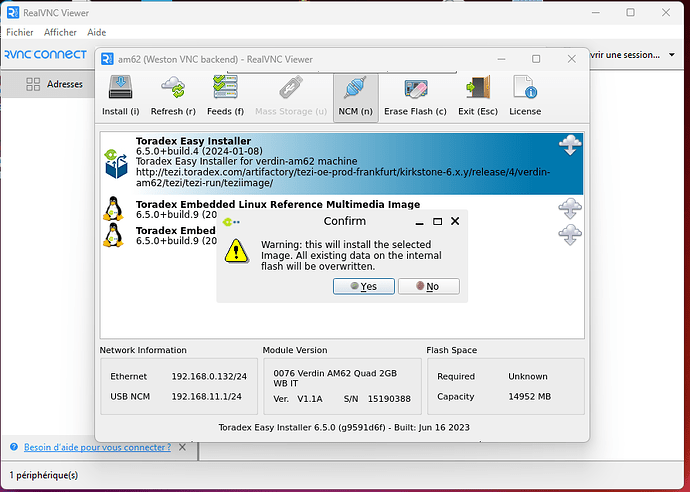Click the Erase Flash (c) icon

(x=415, y=89)
